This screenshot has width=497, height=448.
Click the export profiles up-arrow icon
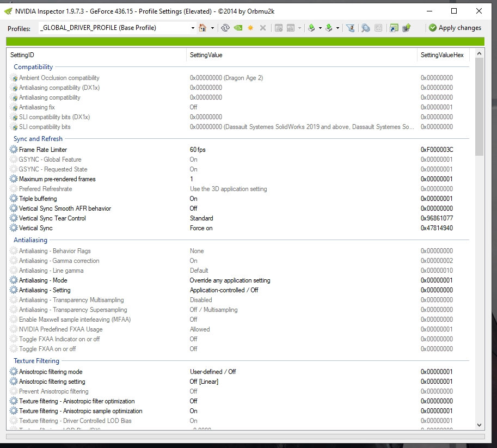(311, 28)
